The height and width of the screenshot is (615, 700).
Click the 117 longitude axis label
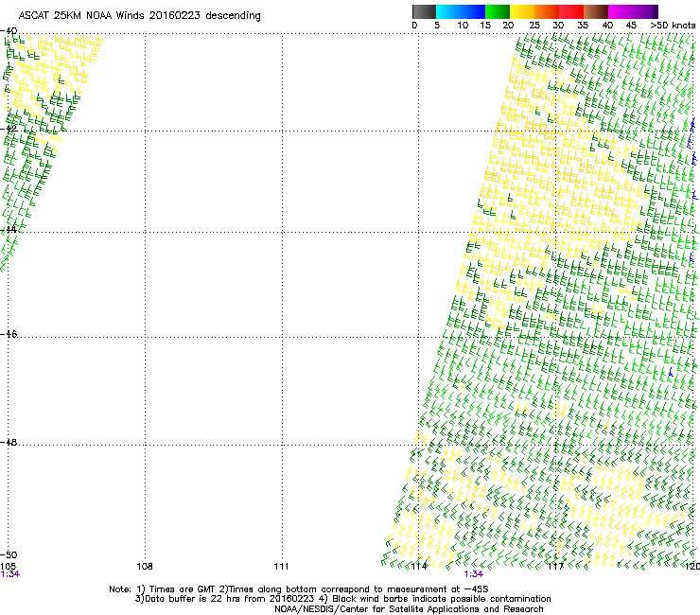555,567
